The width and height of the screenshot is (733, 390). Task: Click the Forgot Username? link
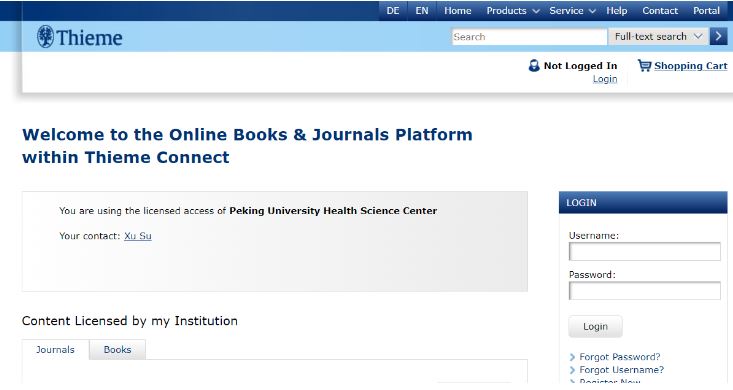click(x=621, y=370)
